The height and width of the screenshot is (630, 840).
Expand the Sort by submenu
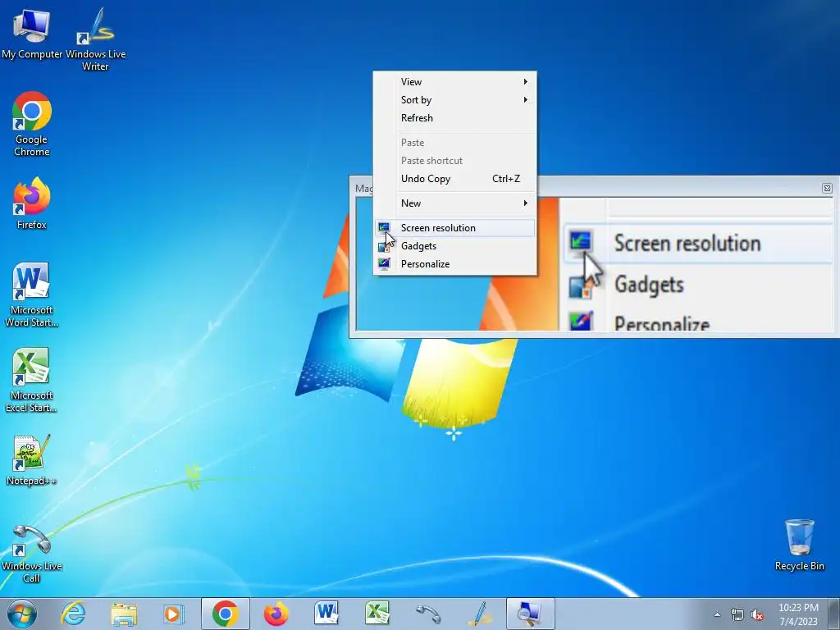pos(454,100)
